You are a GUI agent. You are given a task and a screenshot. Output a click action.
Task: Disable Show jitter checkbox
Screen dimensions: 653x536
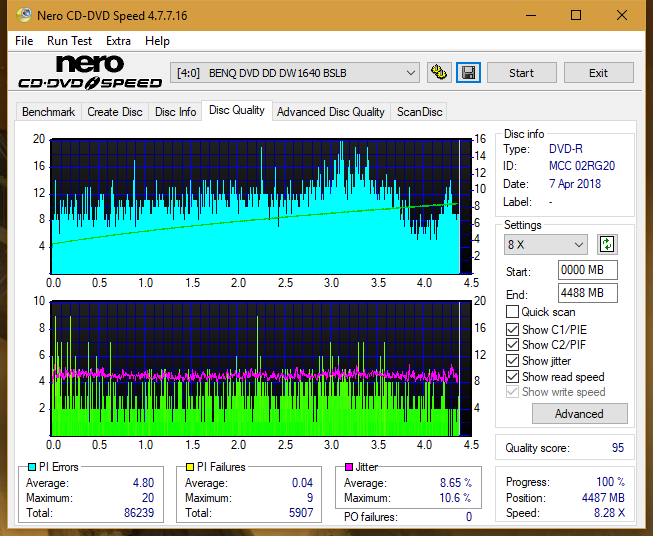[x=512, y=361]
